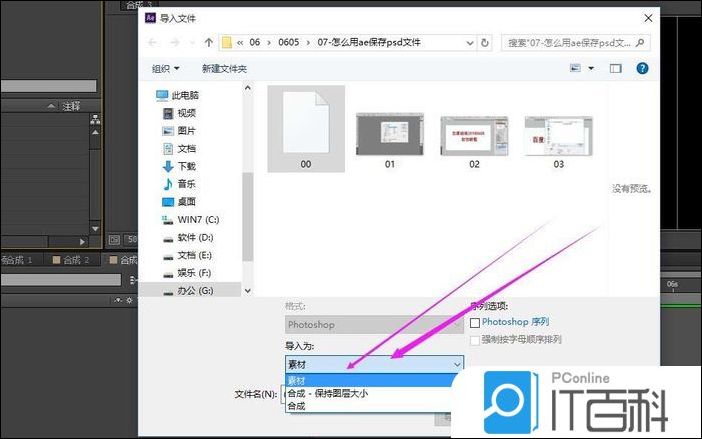Click the 07-怎么用ae保存psd文件 breadcrumb
Image resolution: width=702 pixels, height=439 pixels.
(369, 43)
